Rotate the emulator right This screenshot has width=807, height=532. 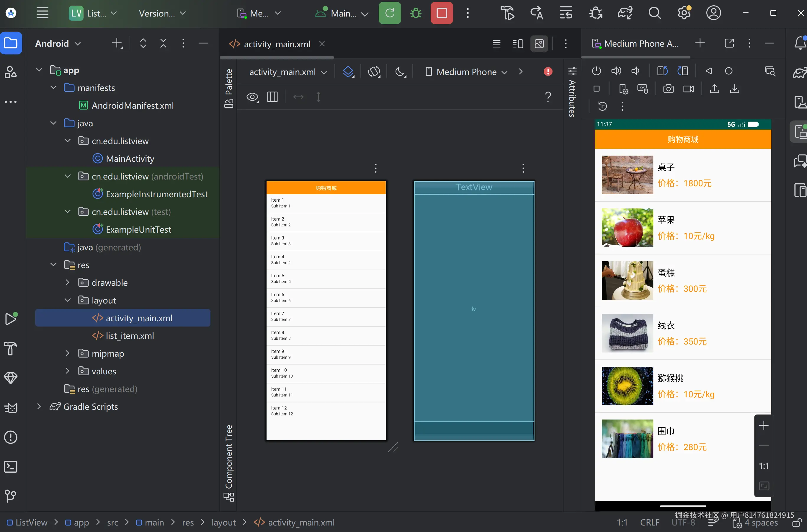682,71
